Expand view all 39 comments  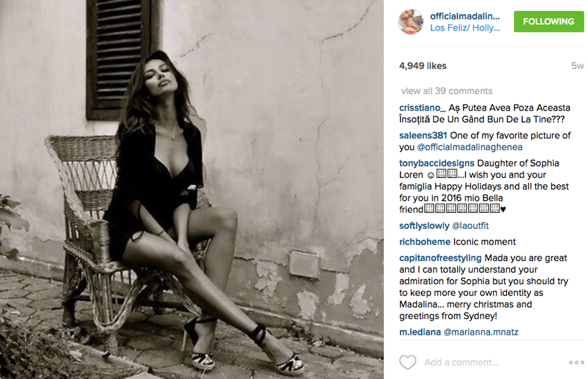click(446, 91)
